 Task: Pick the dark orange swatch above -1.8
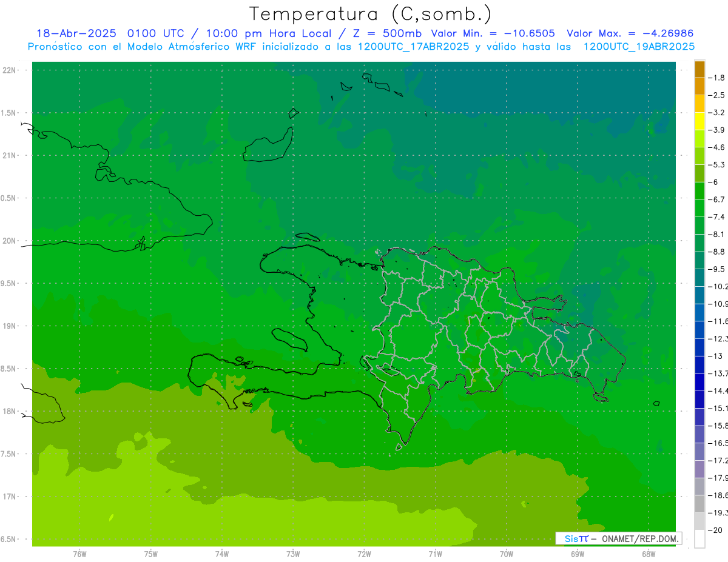pyautogui.click(x=699, y=69)
